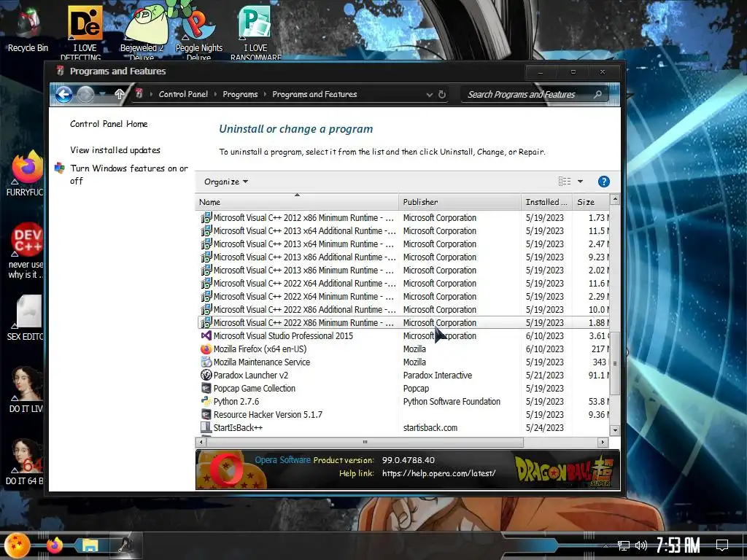
Task: Click the volume speaker tray icon
Action: (640, 545)
